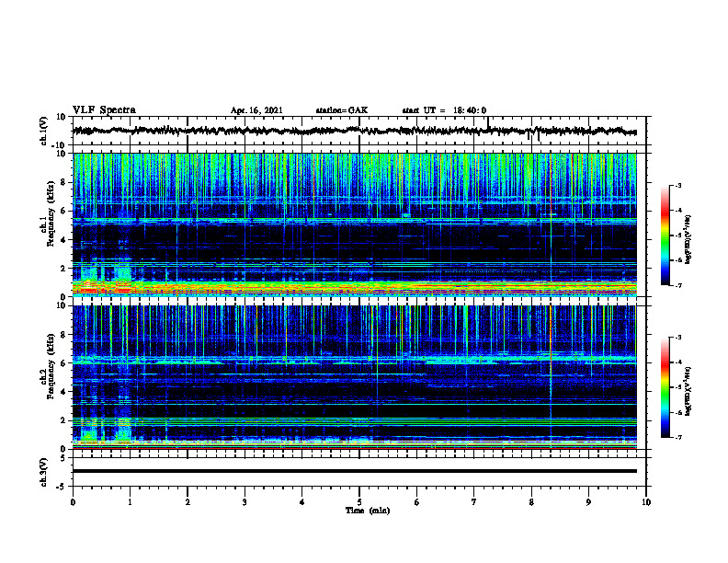The image size is (728, 563).
Task: Click the bright vertical sferic near minute 8.3 in ch.2
Action: 551,376
